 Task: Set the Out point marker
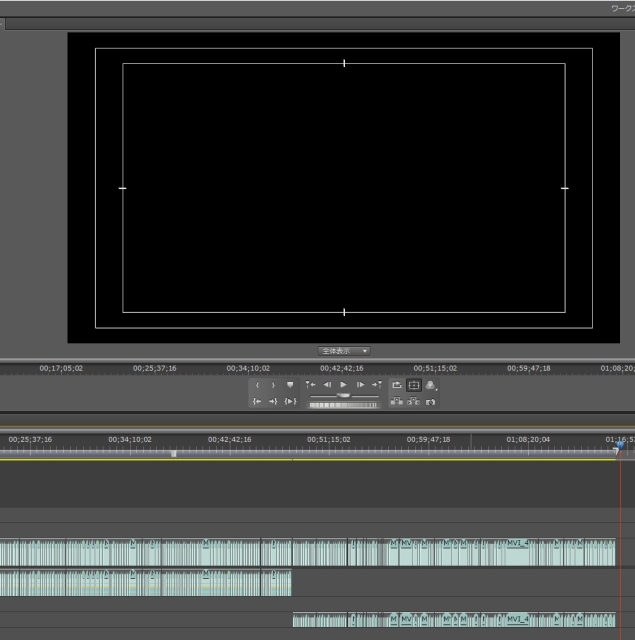(x=273, y=385)
